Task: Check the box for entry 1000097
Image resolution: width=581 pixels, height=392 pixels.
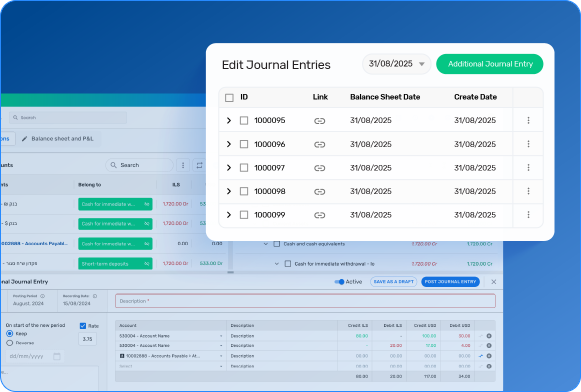Action: [244, 168]
